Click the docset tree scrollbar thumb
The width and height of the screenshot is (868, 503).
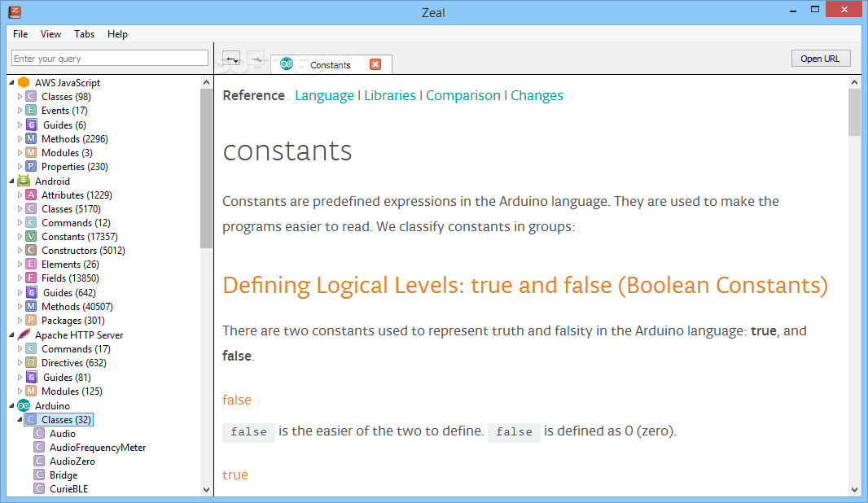pyautogui.click(x=206, y=168)
